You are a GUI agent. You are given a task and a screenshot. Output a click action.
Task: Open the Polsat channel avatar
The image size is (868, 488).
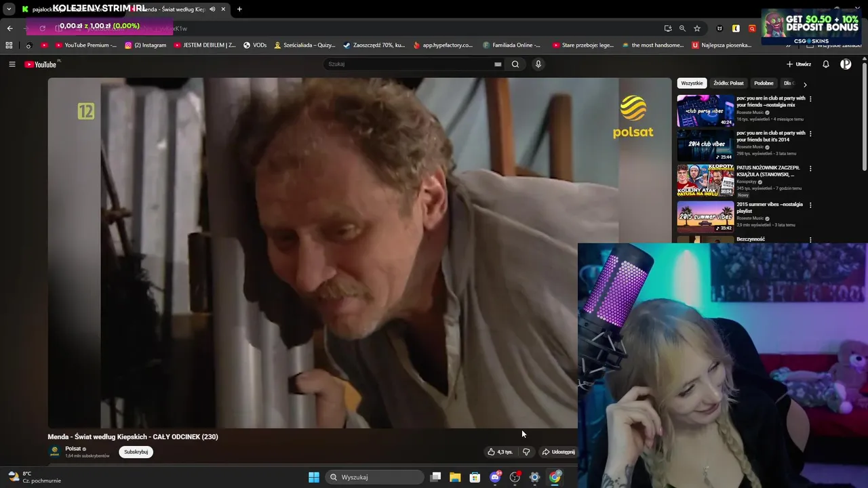54,451
